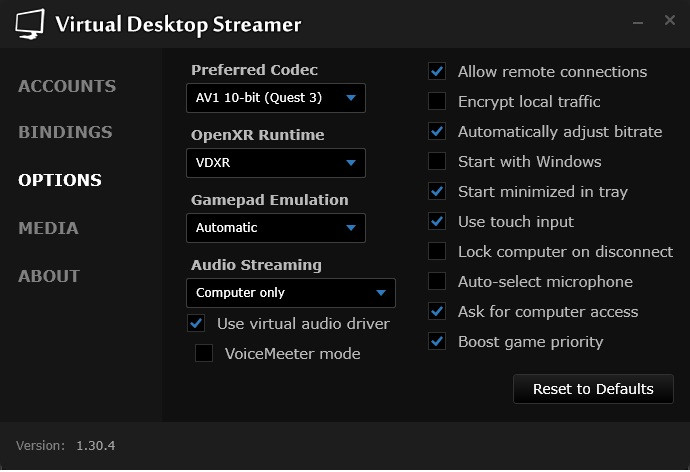Click the Gamepad Emulation heading
Screen dimensions: 690x472
[x=270, y=200]
